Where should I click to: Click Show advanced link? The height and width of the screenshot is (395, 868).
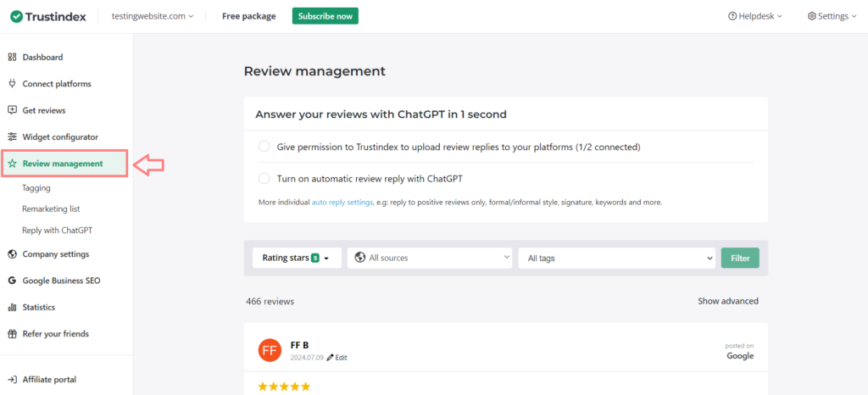tap(728, 301)
